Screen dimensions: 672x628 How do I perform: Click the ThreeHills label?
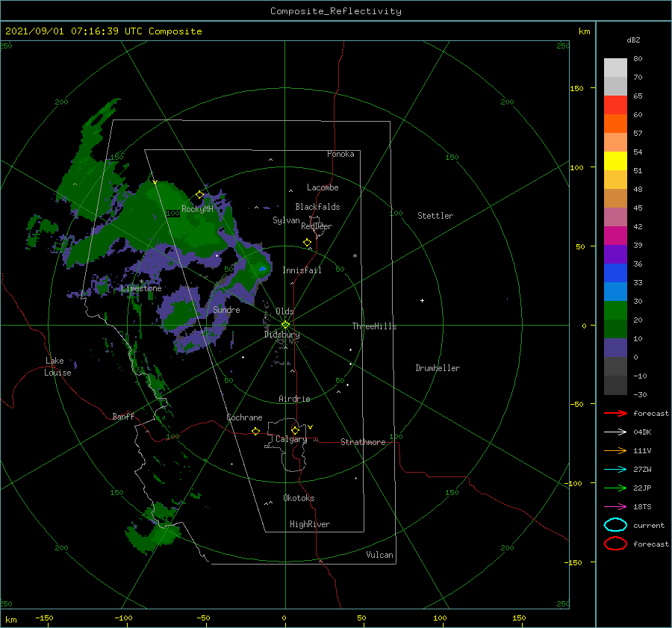click(x=375, y=326)
